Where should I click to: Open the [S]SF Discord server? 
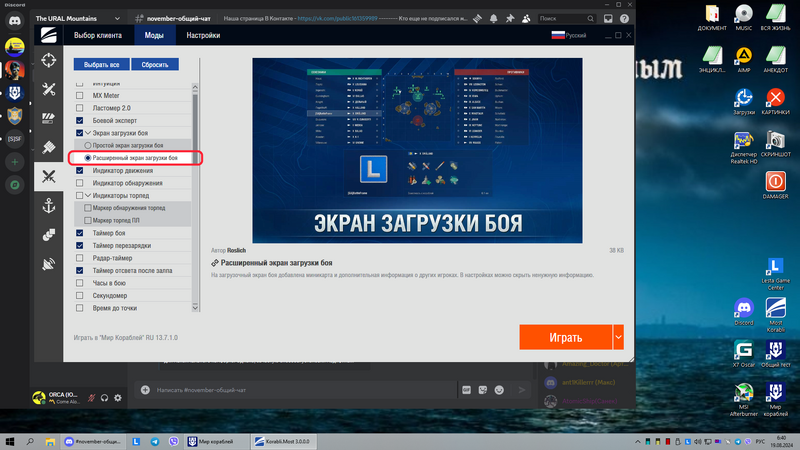(x=15, y=139)
